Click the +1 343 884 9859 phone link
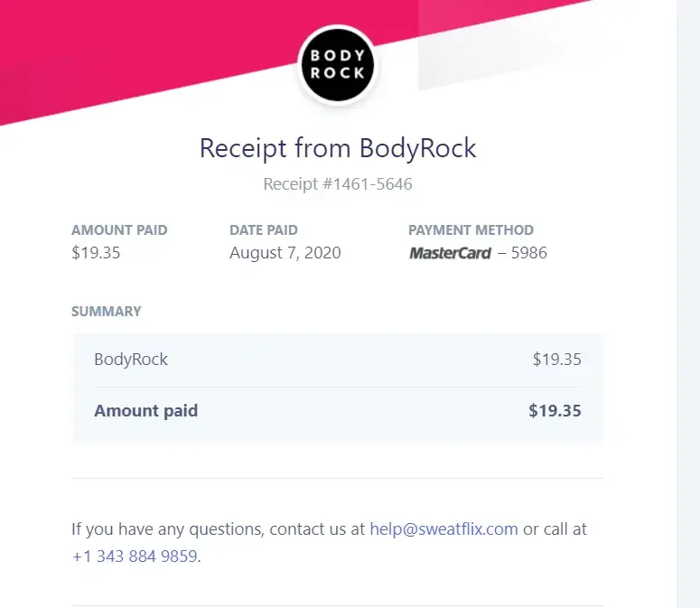The image size is (700, 608). click(135, 557)
